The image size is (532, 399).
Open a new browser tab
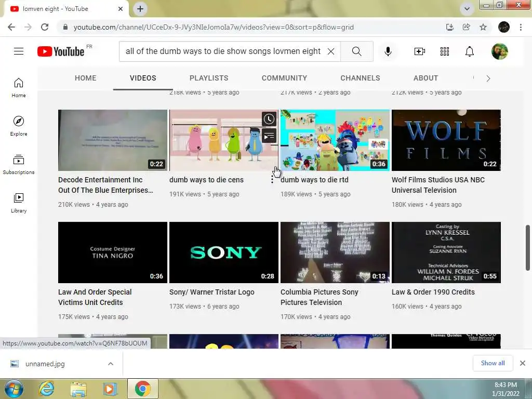click(x=140, y=9)
